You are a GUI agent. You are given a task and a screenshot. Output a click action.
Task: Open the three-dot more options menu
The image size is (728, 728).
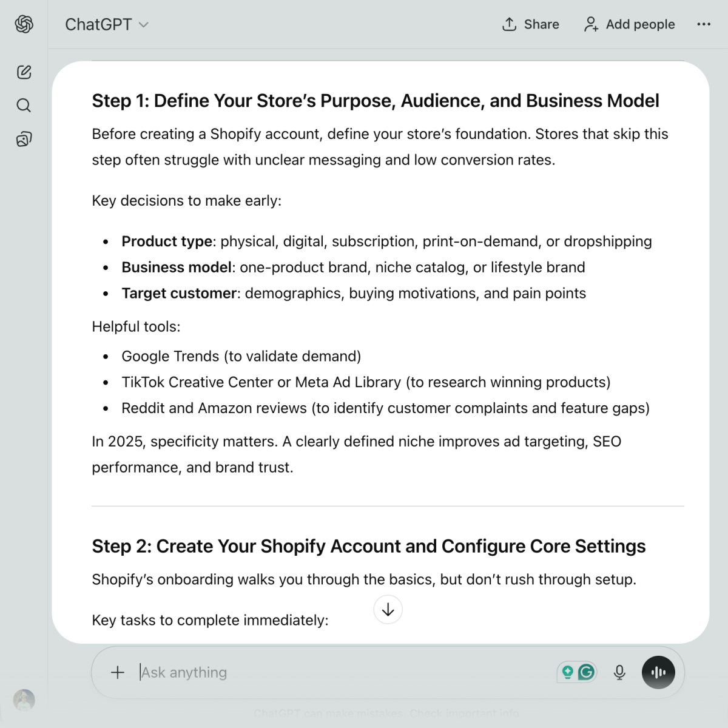(704, 24)
